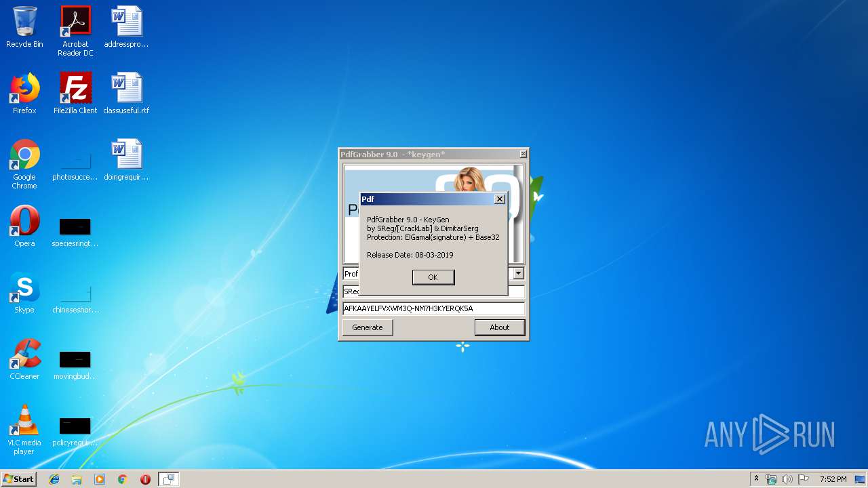Launch the CCleaner desktop shortcut

coord(24,359)
